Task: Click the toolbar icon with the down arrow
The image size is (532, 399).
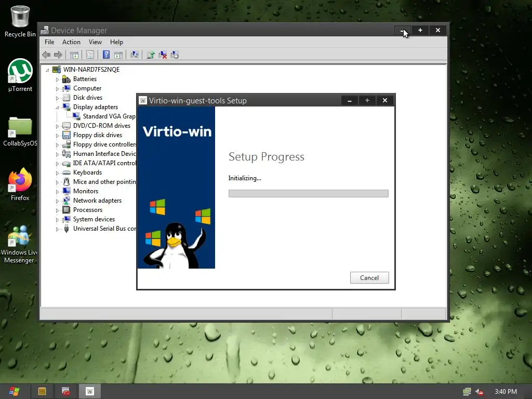Action: (175, 55)
